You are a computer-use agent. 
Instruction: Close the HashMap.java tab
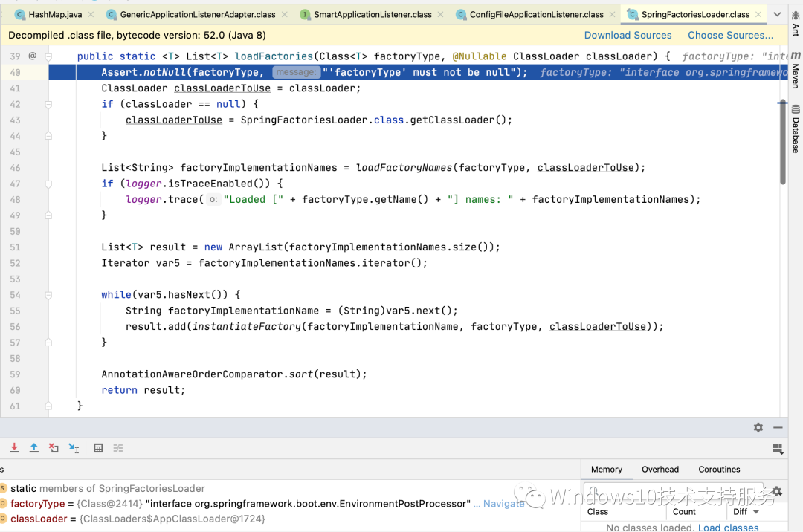[x=91, y=14]
